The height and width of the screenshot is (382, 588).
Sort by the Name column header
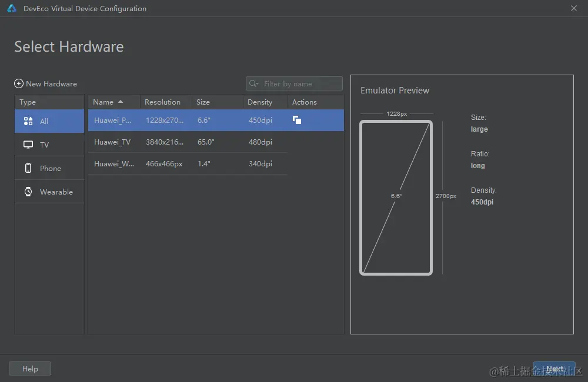pyautogui.click(x=114, y=102)
